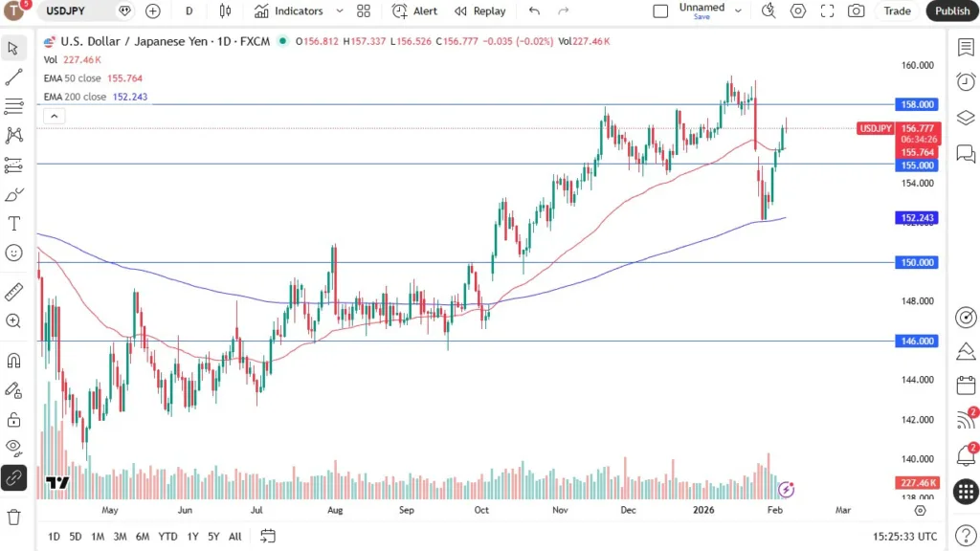Hide all drawings with the eye toggle
The image size is (980, 551).
pos(13,450)
